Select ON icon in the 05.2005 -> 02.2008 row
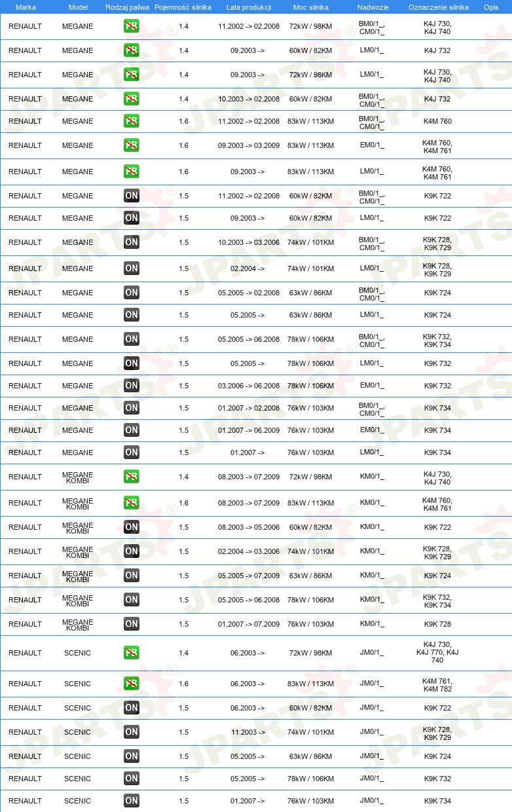Image resolution: width=512 pixels, height=812 pixels. click(x=132, y=293)
